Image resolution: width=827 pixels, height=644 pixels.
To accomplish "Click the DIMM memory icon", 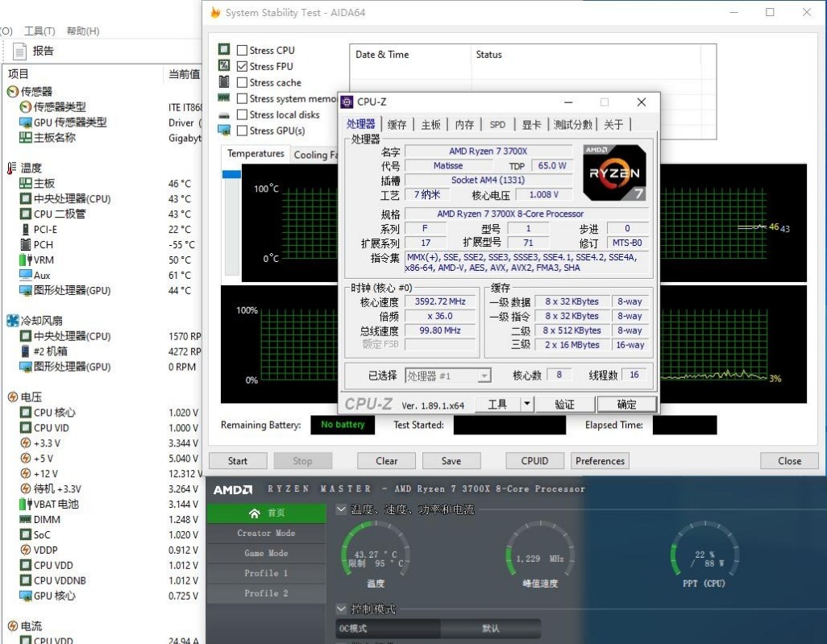I will click(25, 520).
